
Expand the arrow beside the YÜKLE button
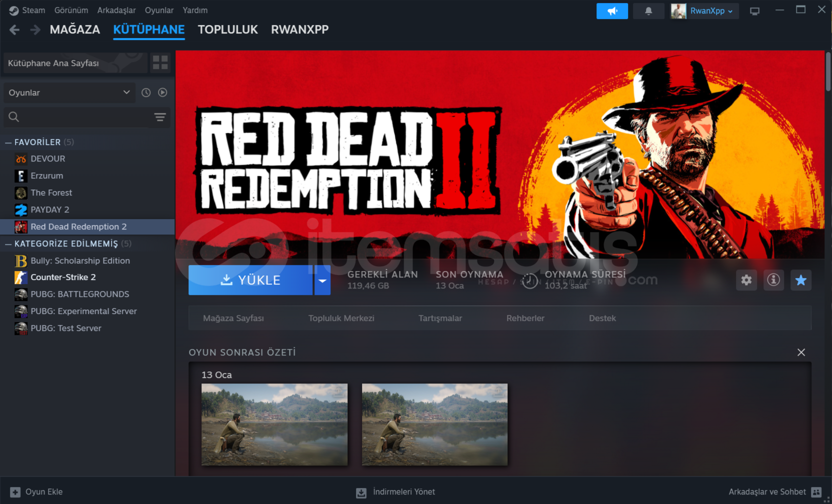coord(322,280)
